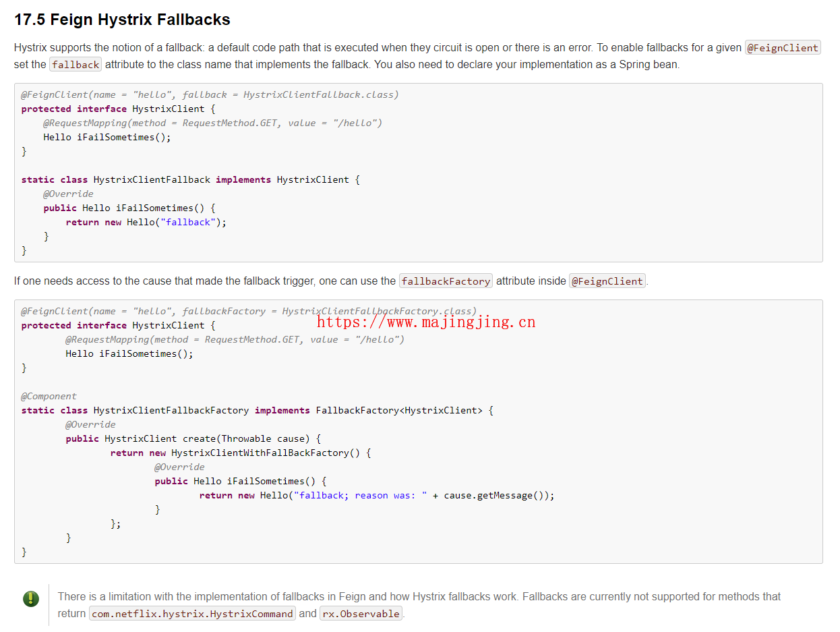Image resolution: width=840 pixels, height=632 pixels.
Task: Click 'return new HystrixClientWithFallBackFactory()' line
Action: 241,453
